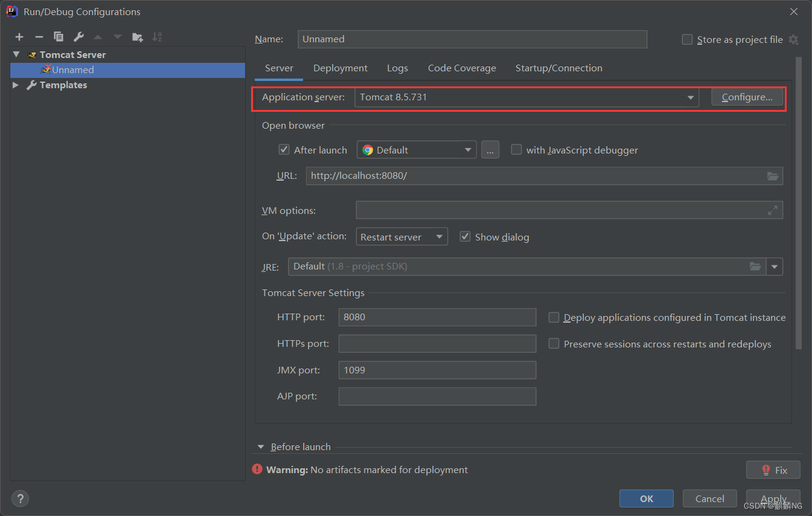Click the Cancel button

tap(710, 498)
